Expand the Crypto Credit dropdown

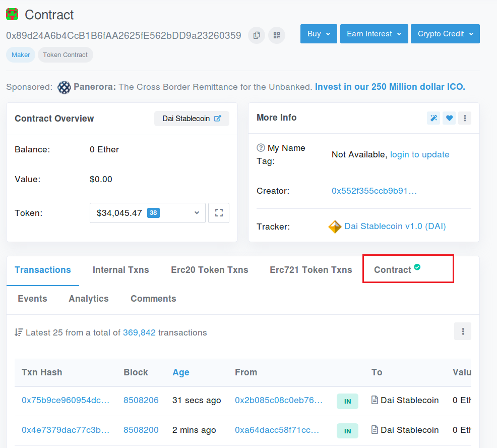tap(446, 34)
